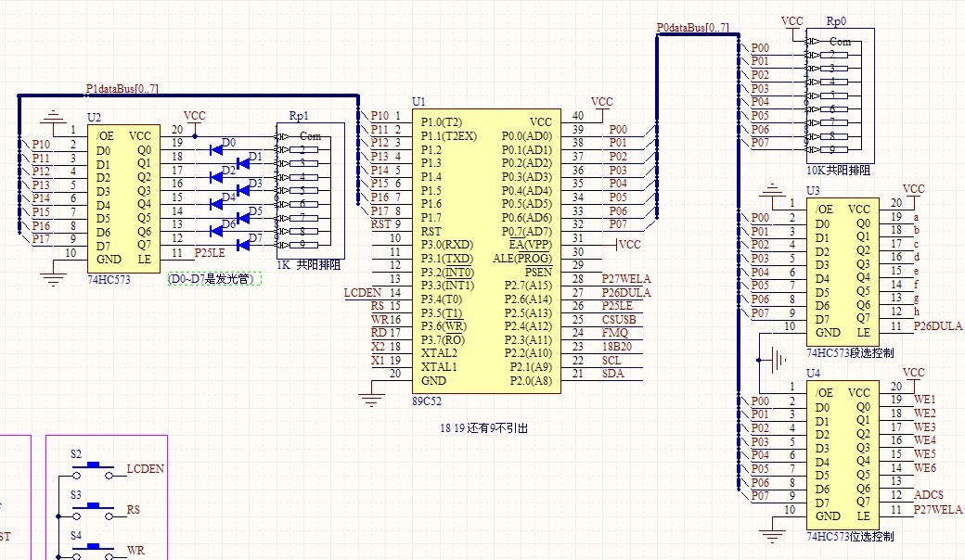This screenshot has height=560, width=965.
Task: Select LED D5 diode symbol
Action: point(243,218)
